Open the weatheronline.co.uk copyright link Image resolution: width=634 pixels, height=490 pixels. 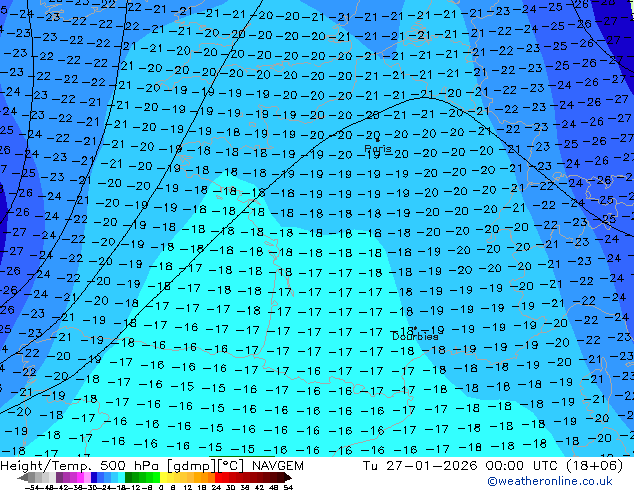(550, 481)
